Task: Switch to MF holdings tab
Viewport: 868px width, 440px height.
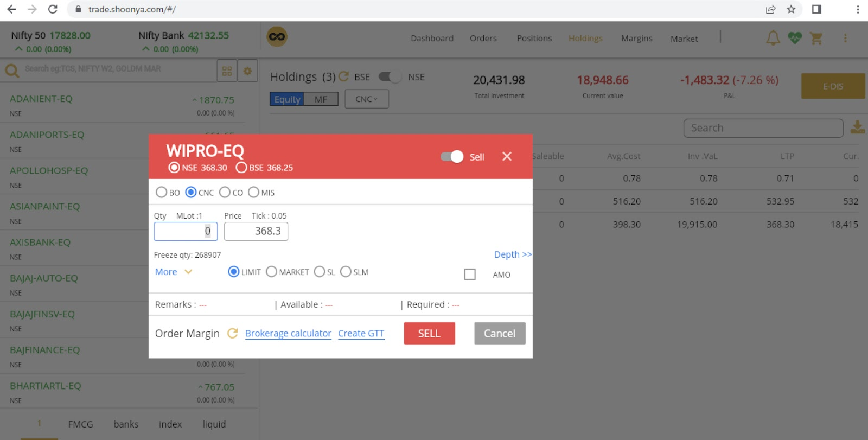Action: [321, 99]
